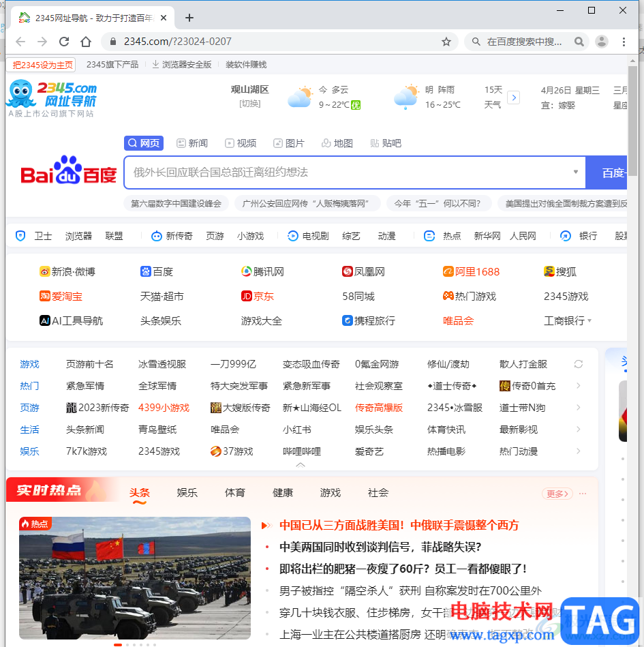
Task: Open 凤凰网 site link
Action: [363, 271]
